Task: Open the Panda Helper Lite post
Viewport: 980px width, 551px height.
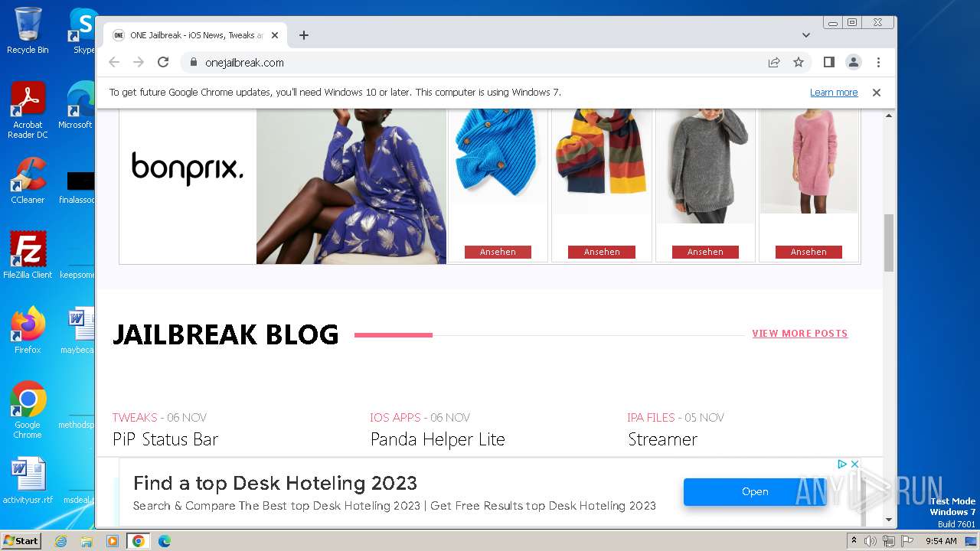Action: point(438,439)
